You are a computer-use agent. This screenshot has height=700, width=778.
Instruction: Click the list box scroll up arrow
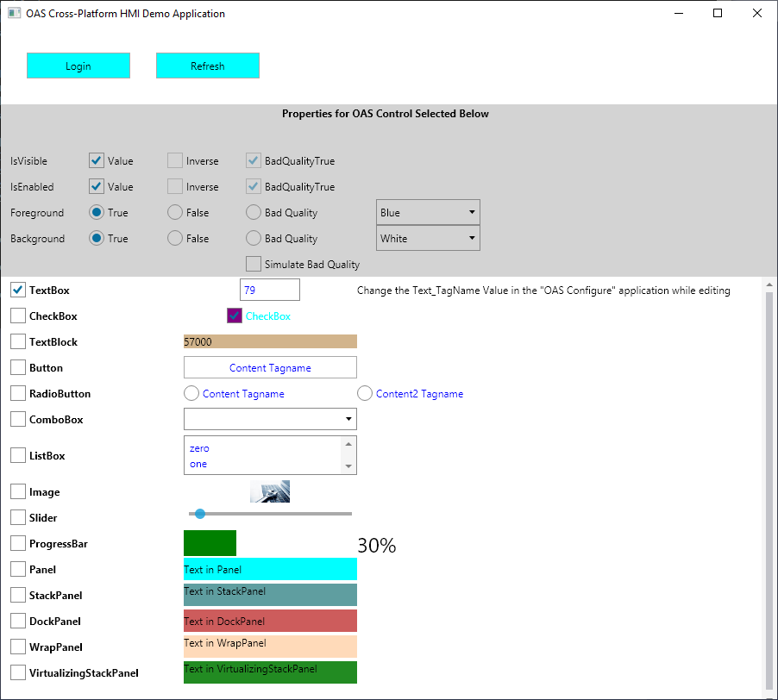pyautogui.click(x=348, y=444)
